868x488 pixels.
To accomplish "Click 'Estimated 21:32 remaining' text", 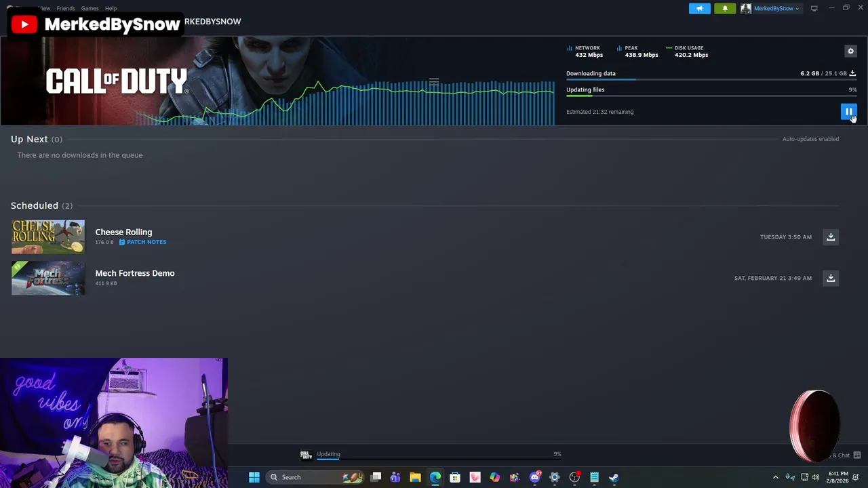I will point(599,112).
